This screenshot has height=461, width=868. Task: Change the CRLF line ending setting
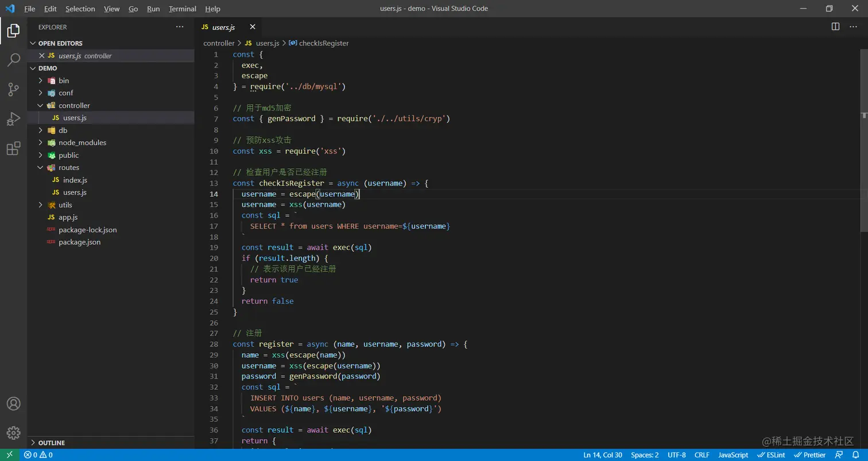[702, 455]
